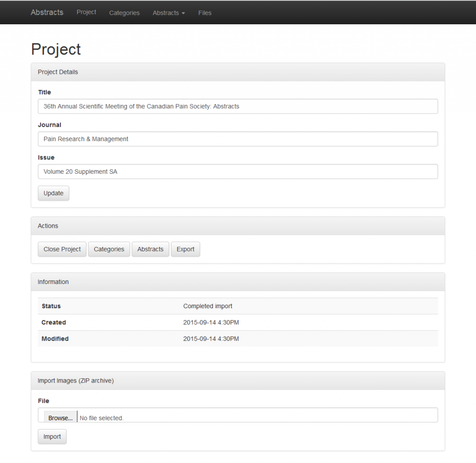Browse for a ZIP file to import
Viewport: 476px width, 463px height.
[x=60, y=417]
